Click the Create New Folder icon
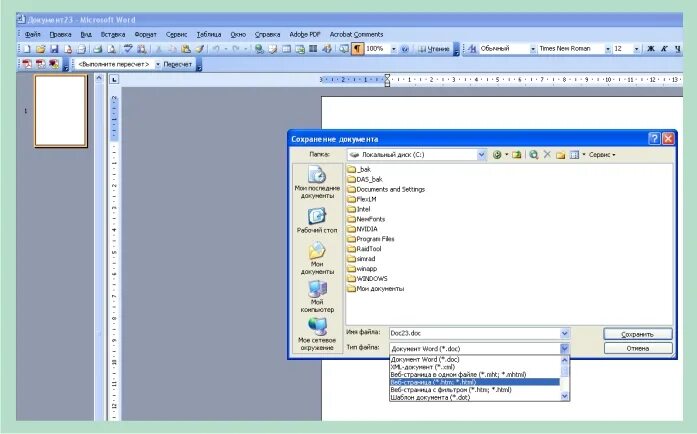The width and height of the screenshot is (697, 434). (561, 155)
